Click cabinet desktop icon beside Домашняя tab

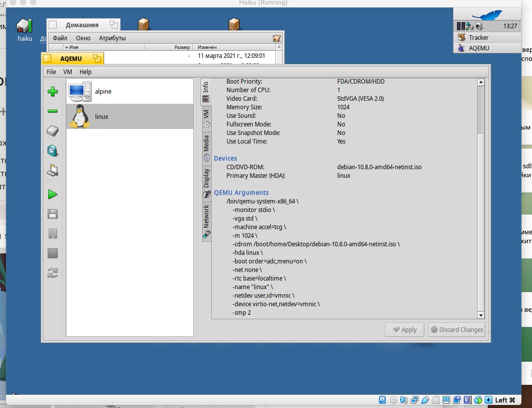point(143,24)
